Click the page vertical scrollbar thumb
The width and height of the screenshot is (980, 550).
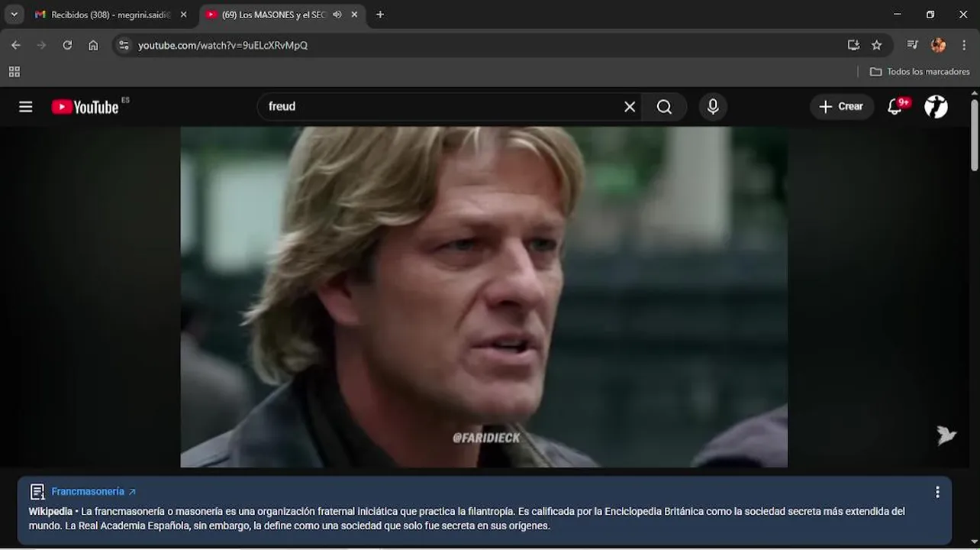[975, 134]
